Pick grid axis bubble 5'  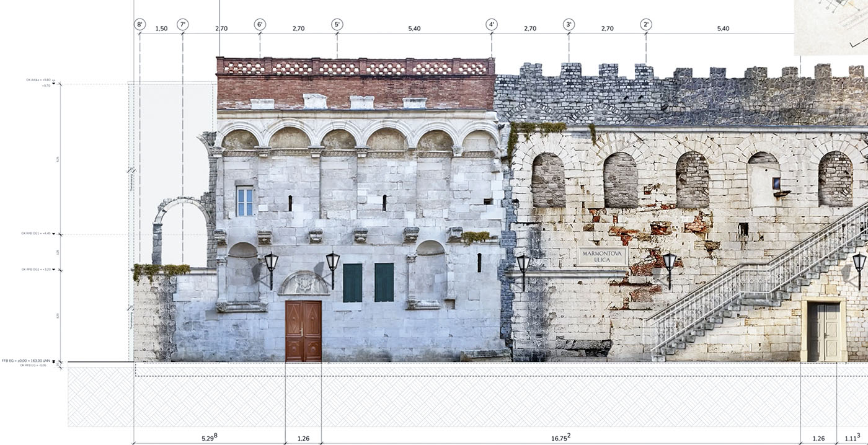pyautogui.click(x=337, y=25)
